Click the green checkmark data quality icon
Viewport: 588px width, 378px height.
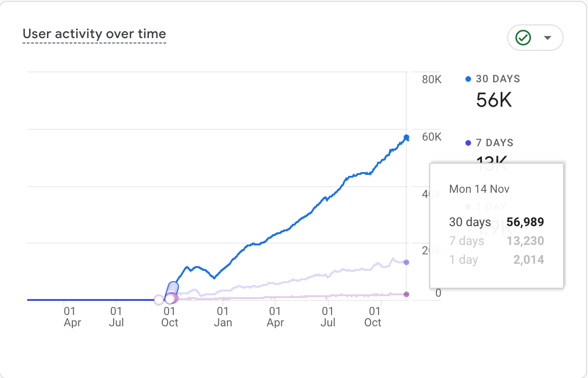point(523,38)
